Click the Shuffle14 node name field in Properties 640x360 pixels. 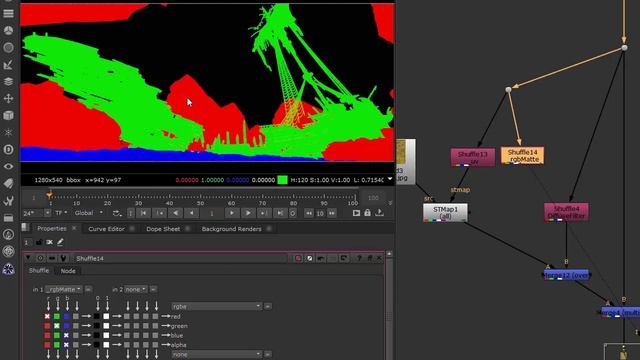[180, 258]
